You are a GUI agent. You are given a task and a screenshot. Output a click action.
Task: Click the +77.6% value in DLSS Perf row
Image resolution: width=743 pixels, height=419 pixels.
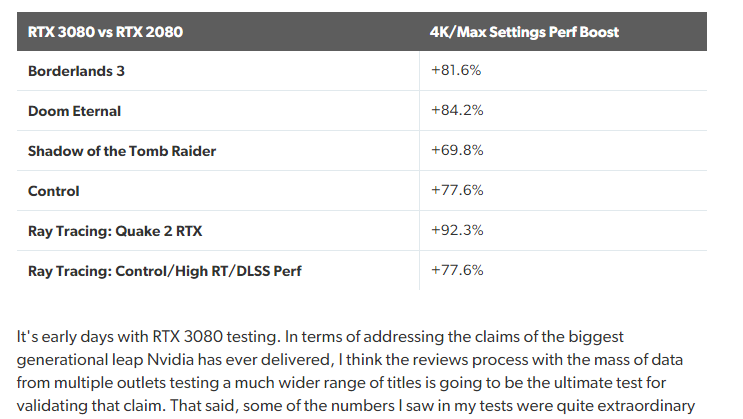pyautogui.click(x=457, y=270)
